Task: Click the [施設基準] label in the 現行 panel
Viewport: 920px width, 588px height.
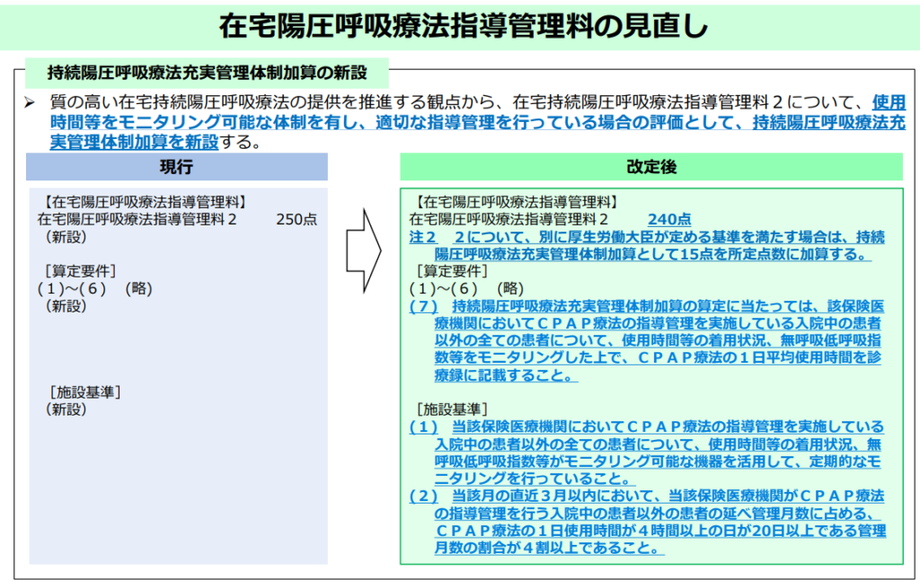Action: [84, 391]
